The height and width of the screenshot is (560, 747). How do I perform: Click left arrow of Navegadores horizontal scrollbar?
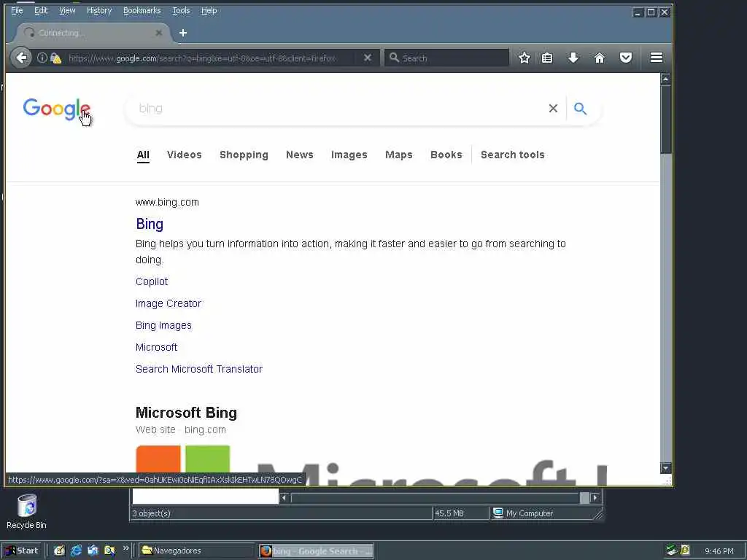[284, 497]
